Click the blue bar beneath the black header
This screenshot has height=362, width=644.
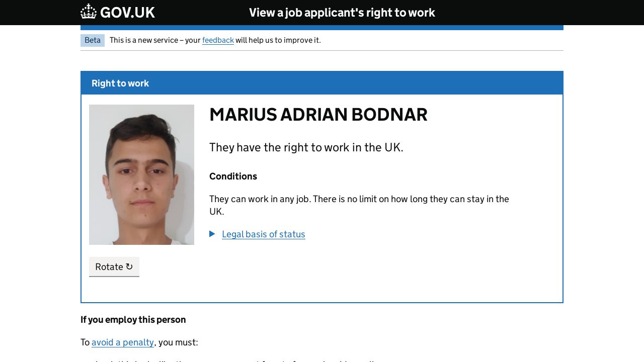tap(322, 28)
